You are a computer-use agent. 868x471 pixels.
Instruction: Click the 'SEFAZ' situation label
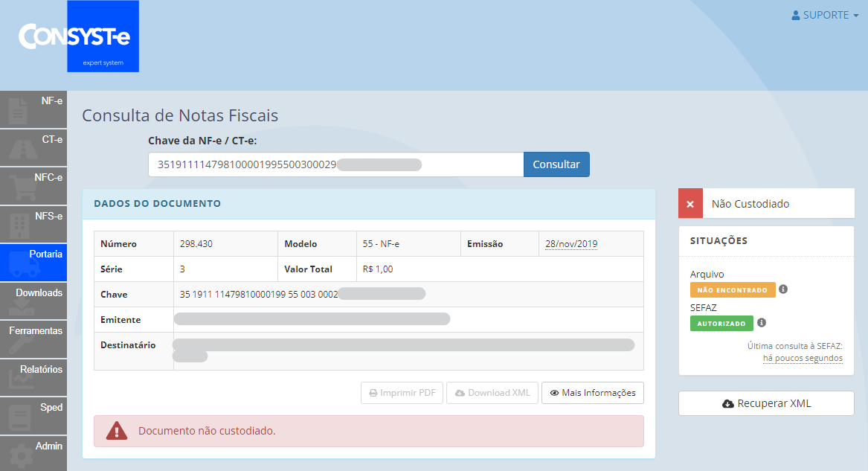[x=703, y=308]
